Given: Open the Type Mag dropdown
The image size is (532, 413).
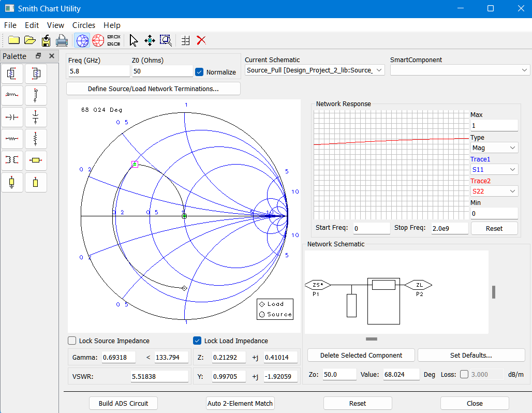Looking at the screenshot, I should pyautogui.click(x=494, y=148).
